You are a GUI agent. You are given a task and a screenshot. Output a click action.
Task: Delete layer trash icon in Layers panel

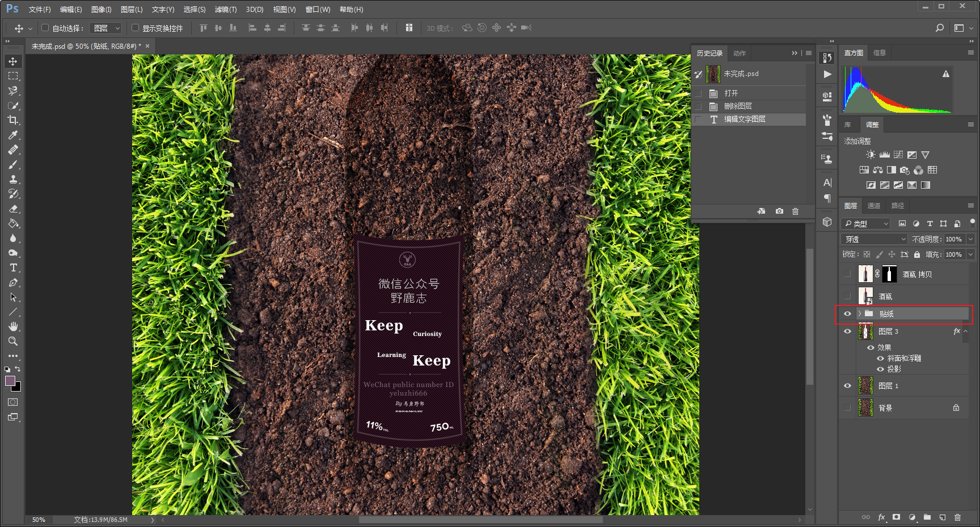pos(957,517)
